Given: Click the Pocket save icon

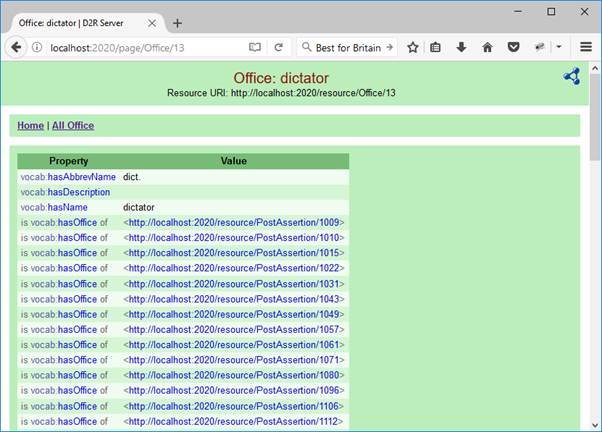Looking at the screenshot, I should coord(513,47).
